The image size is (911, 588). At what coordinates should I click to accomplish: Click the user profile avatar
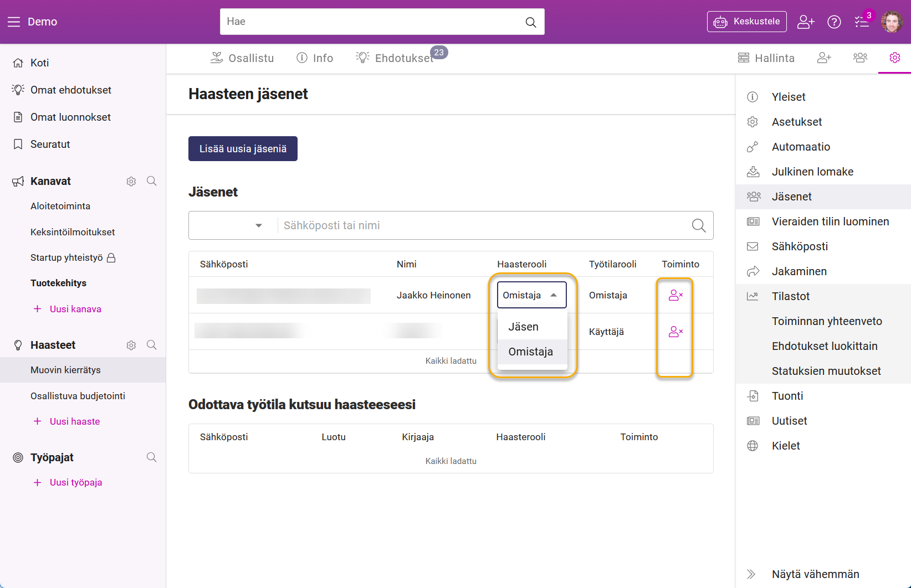892,22
